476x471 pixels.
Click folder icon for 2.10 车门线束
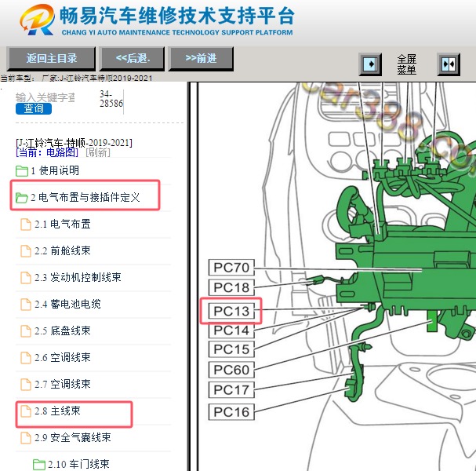(39, 465)
